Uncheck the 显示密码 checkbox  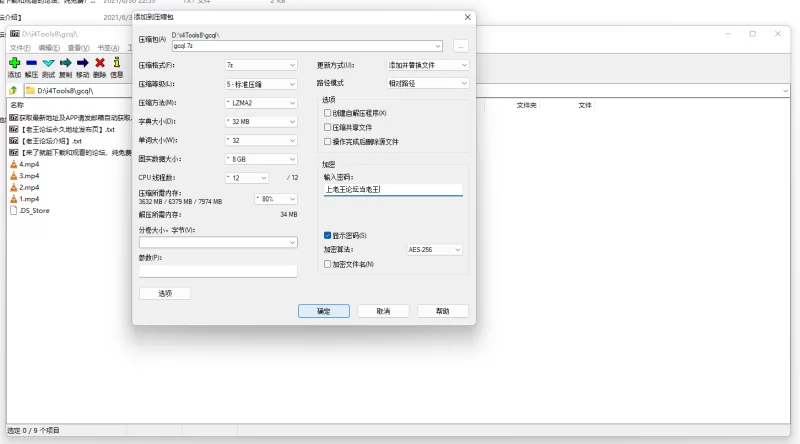[328, 235]
